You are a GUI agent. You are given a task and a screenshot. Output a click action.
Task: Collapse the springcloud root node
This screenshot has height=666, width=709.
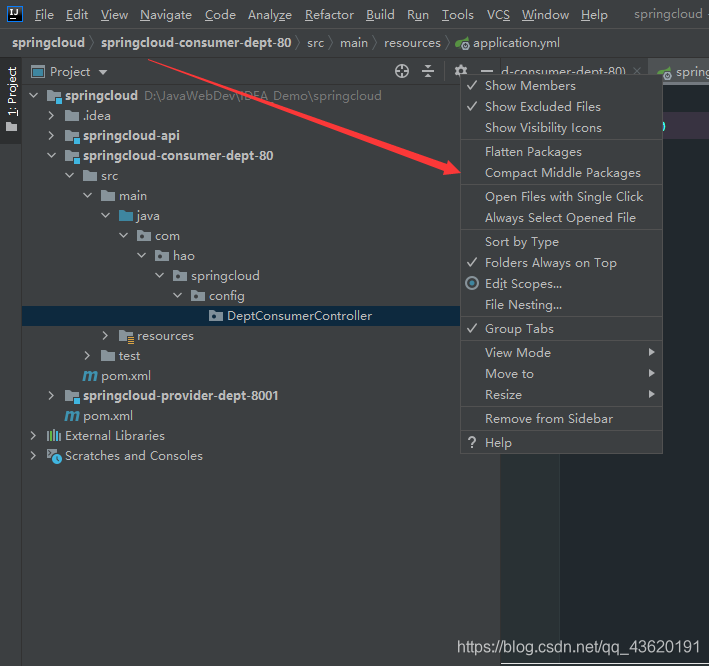[x=33, y=95]
